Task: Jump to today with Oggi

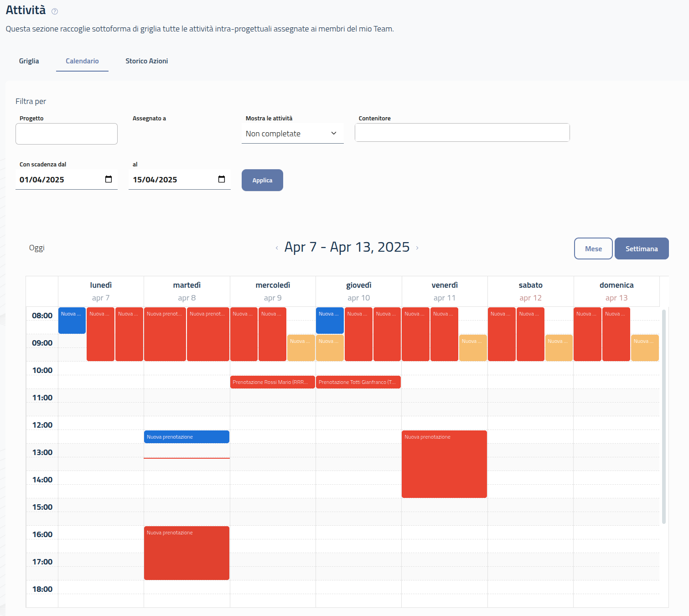Action: click(x=37, y=248)
